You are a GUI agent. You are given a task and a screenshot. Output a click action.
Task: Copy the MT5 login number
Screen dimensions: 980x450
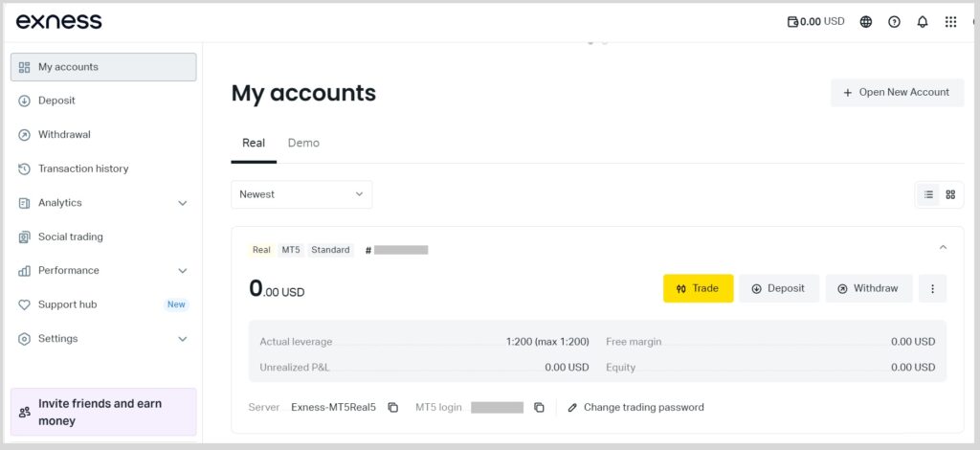click(539, 408)
